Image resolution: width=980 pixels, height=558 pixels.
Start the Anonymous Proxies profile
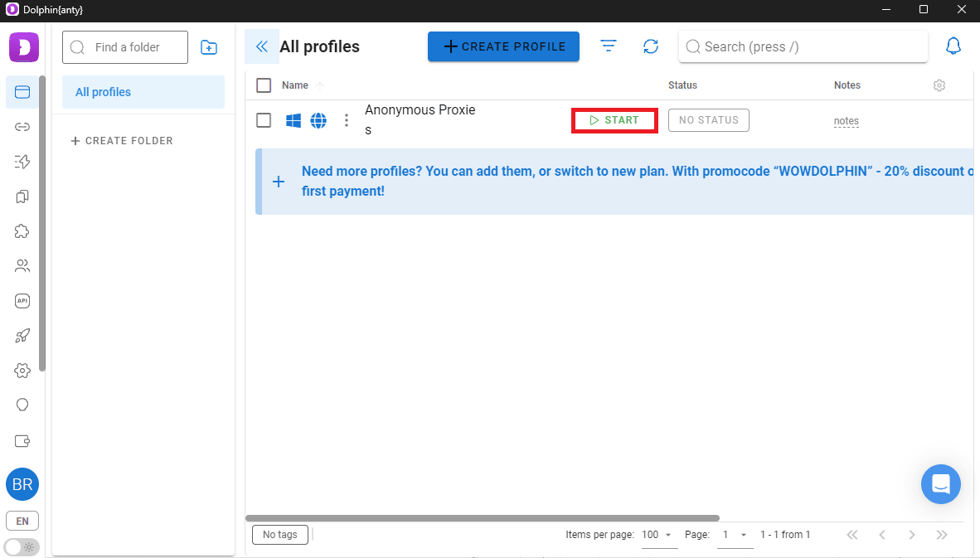tap(614, 120)
